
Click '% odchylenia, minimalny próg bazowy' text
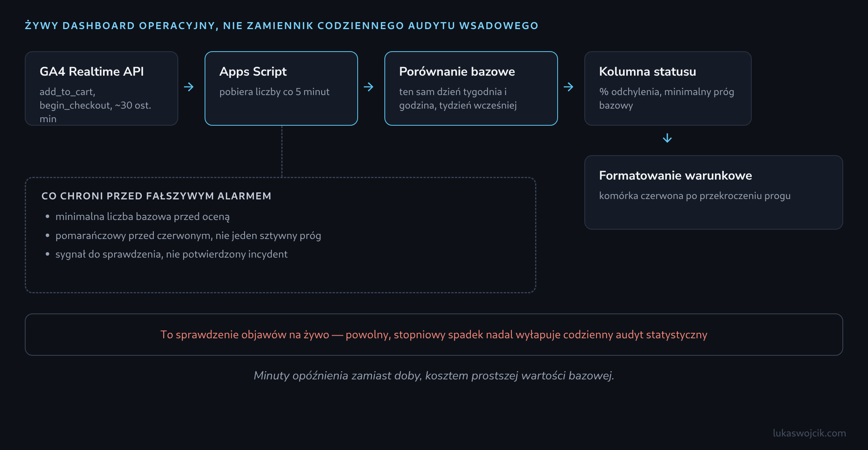click(x=666, y=99)
